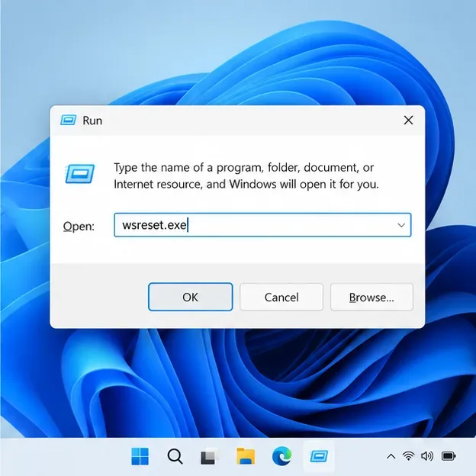Open taskbar Search
The height and width of the screenshot is (476, 476).
[x=175, y=456]
